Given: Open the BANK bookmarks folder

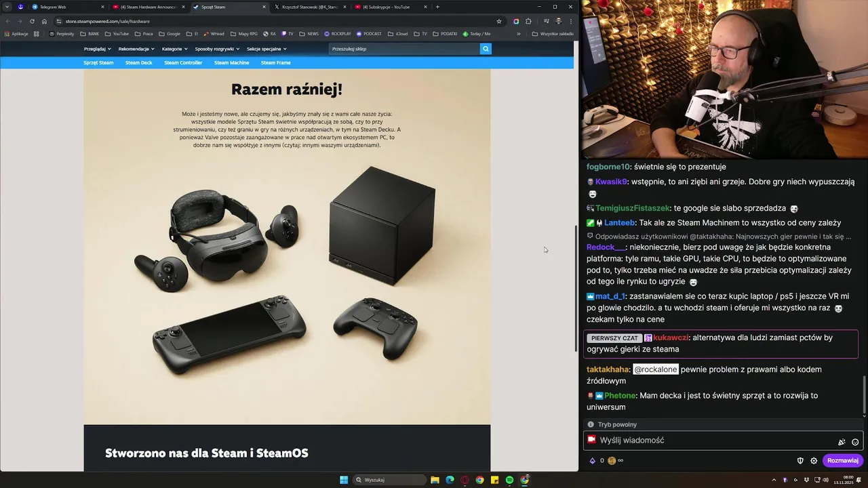Looking at the screenshot, I should [90, 34].
